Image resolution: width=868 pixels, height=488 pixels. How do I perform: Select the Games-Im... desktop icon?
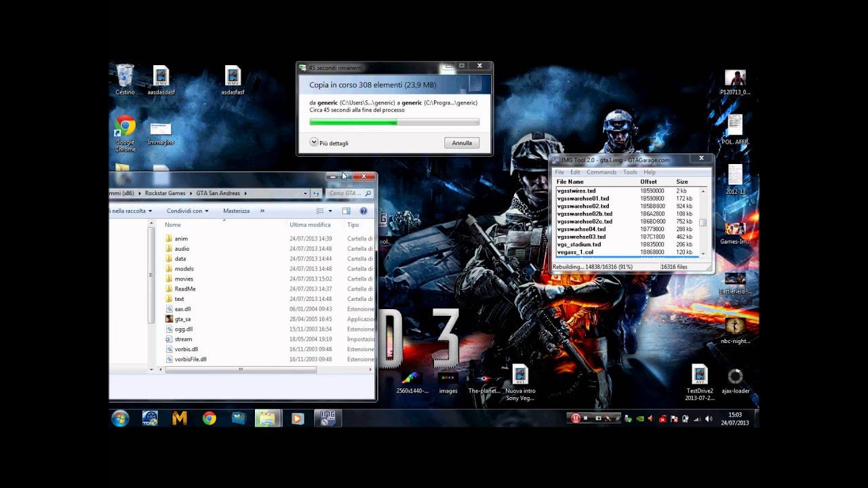click(735, 233)
